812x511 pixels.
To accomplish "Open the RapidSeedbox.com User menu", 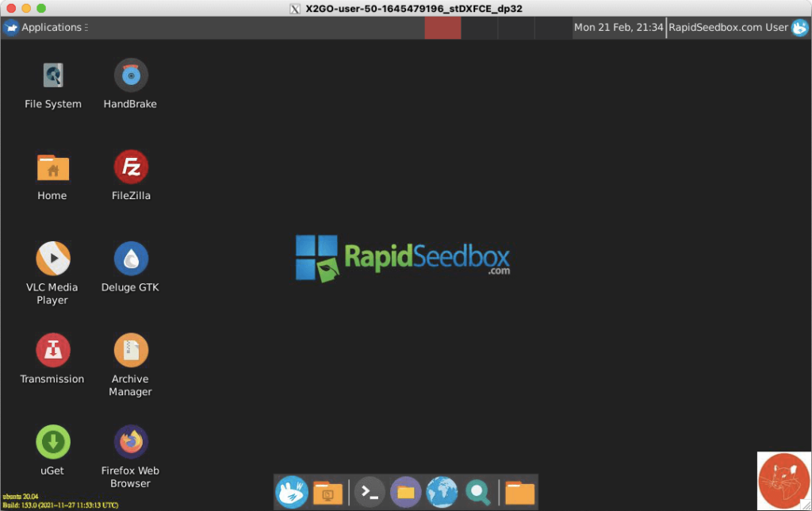I will 738,28.
